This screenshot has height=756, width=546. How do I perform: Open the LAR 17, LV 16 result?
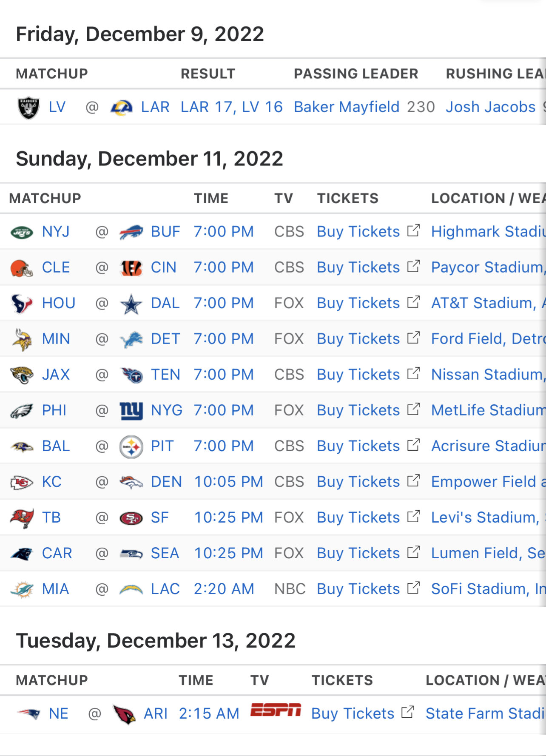point(231,107)
